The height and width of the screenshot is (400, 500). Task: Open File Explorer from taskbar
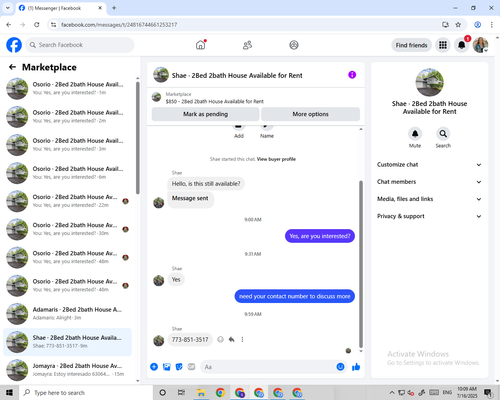[201, 392]
